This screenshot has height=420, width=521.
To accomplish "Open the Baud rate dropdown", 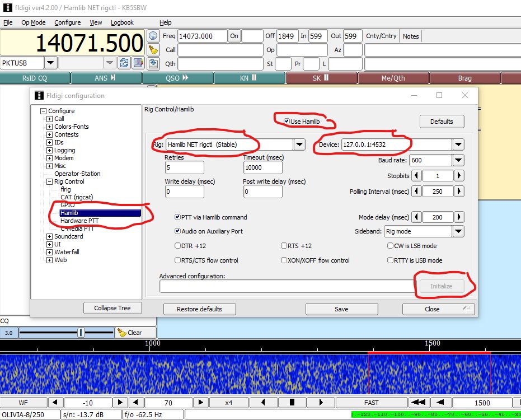I will (x=458, y=160).
